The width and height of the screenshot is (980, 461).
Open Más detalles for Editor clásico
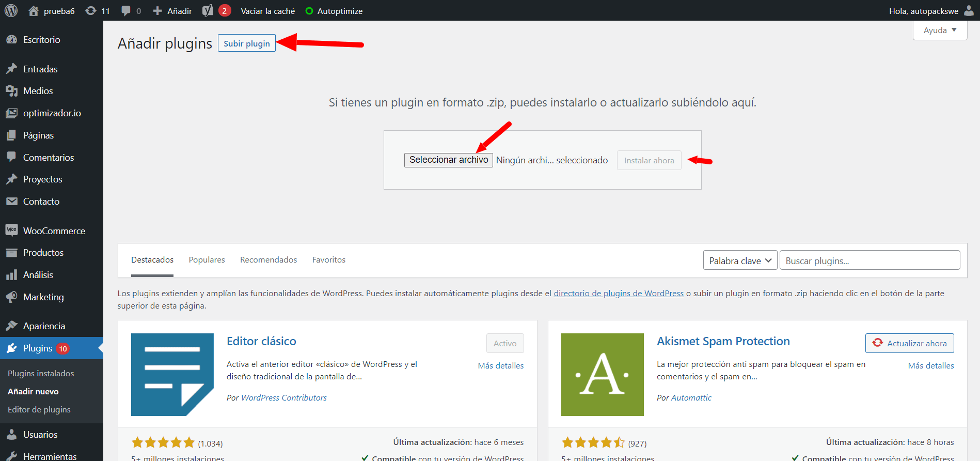tap(501, 365)
